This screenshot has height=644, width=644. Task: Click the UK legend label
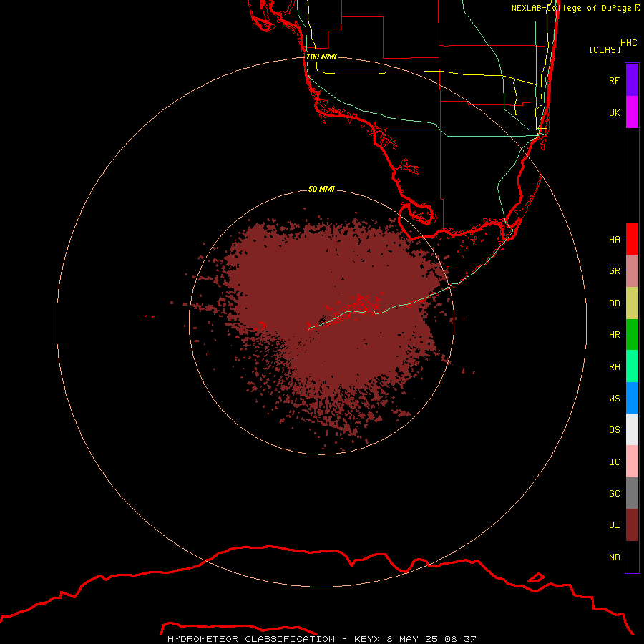615,112
